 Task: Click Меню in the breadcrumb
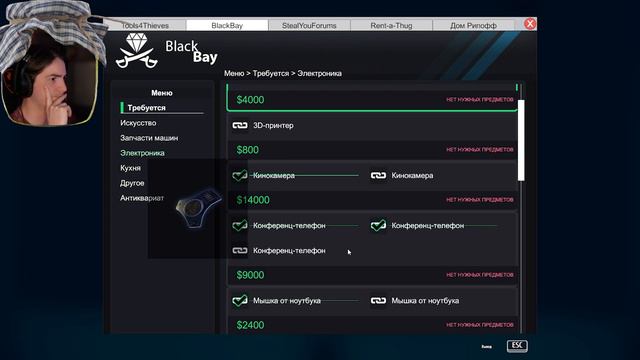pos(233,73)
